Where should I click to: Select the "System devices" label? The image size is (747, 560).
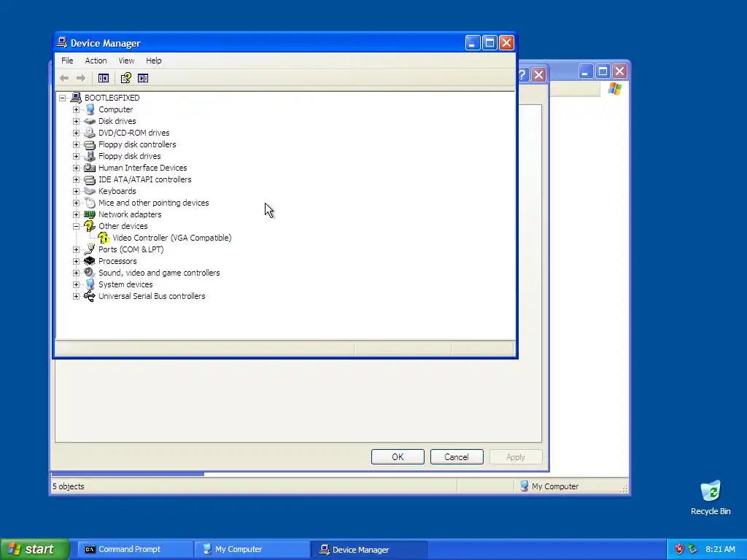[125, 284]
